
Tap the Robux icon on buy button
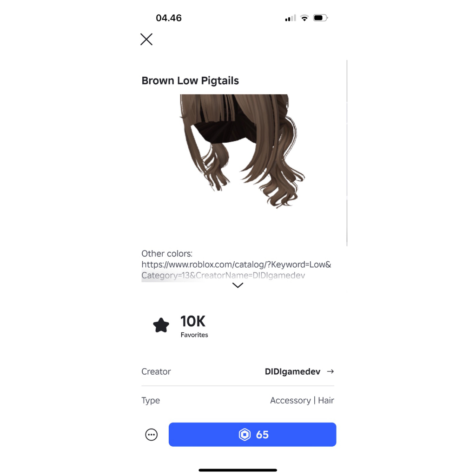[x=245, y=435]
